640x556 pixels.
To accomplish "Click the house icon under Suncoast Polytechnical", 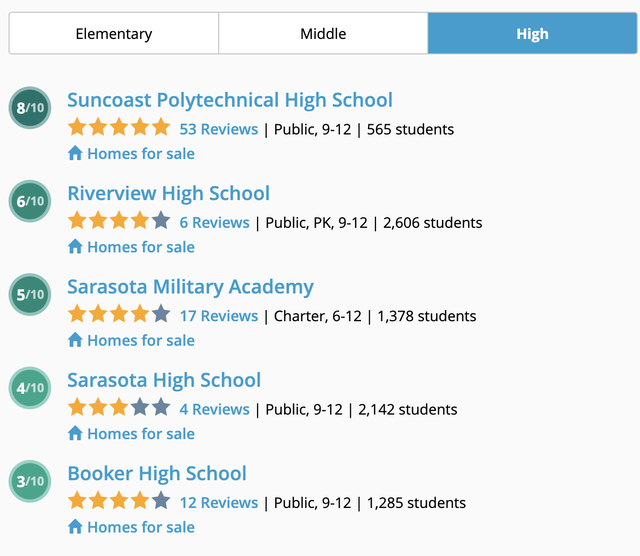I will [75, 153].
